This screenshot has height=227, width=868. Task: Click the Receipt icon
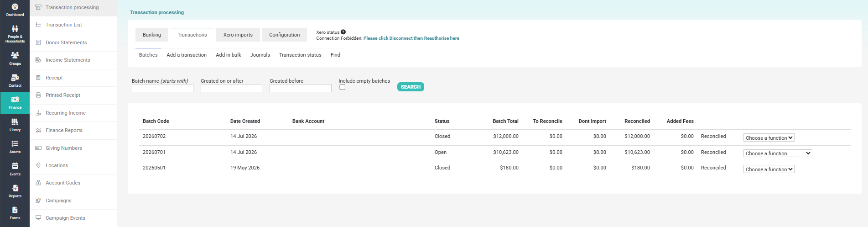pyautogui.click(x=38, y=78)
